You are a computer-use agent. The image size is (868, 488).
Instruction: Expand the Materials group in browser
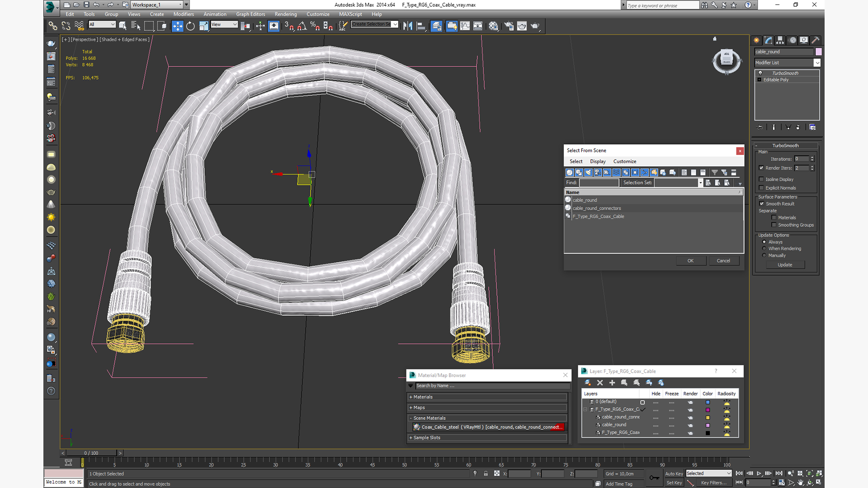[x=487, y=397]
